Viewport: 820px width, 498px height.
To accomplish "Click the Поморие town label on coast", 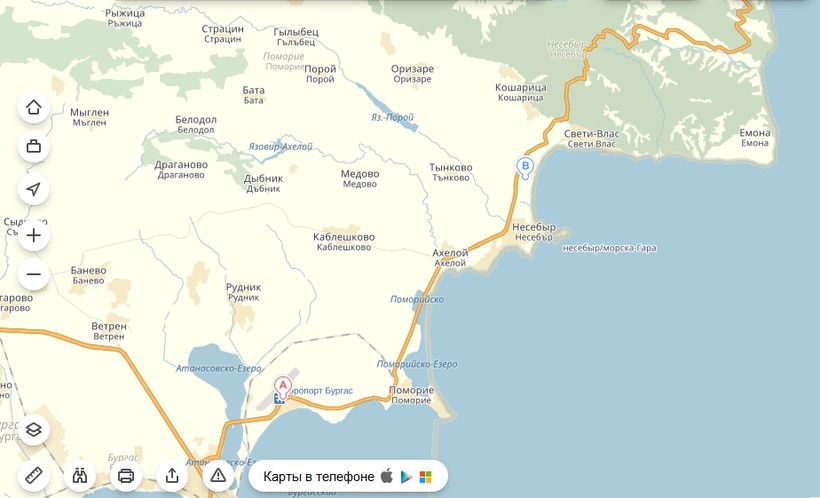I will [411, 395].
